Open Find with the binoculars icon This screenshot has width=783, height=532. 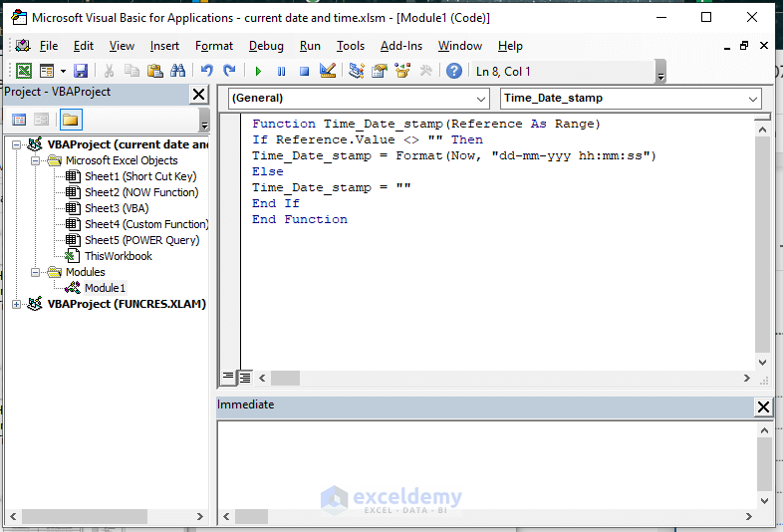[177, 71]
